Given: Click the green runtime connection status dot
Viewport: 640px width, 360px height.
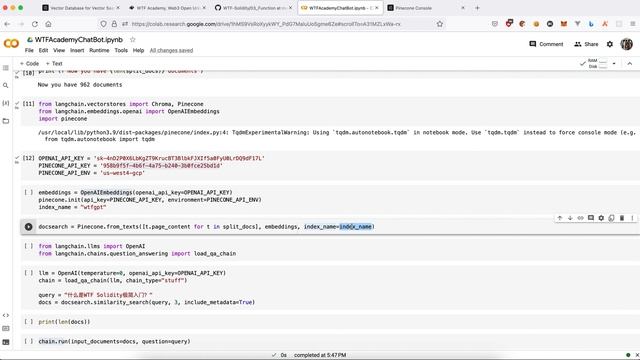Looking at the screenshot, I should (628, 355).
